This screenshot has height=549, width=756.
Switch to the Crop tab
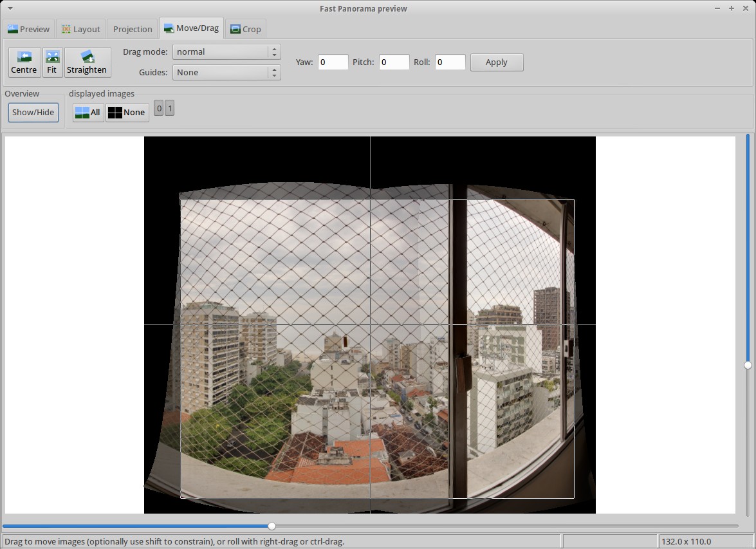(x=245, y=29)
